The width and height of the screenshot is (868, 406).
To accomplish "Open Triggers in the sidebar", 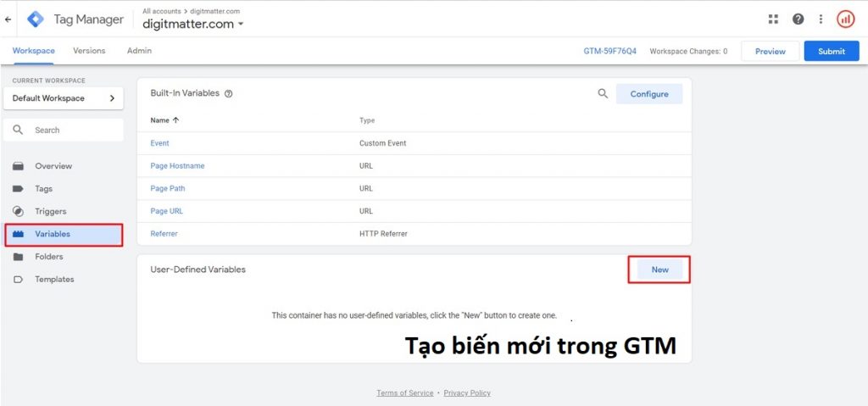I will pyautogui.click(x=50, y=211).
